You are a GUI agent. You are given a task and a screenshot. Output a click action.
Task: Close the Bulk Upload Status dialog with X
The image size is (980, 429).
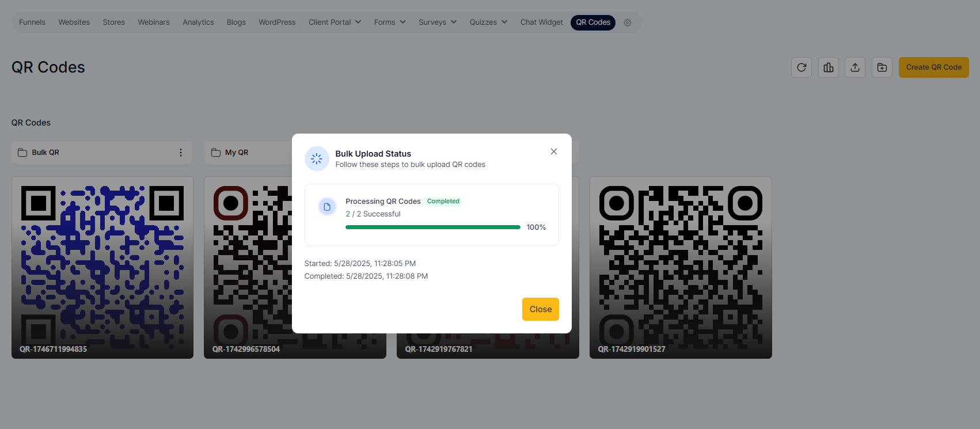(x=554, y=151)
